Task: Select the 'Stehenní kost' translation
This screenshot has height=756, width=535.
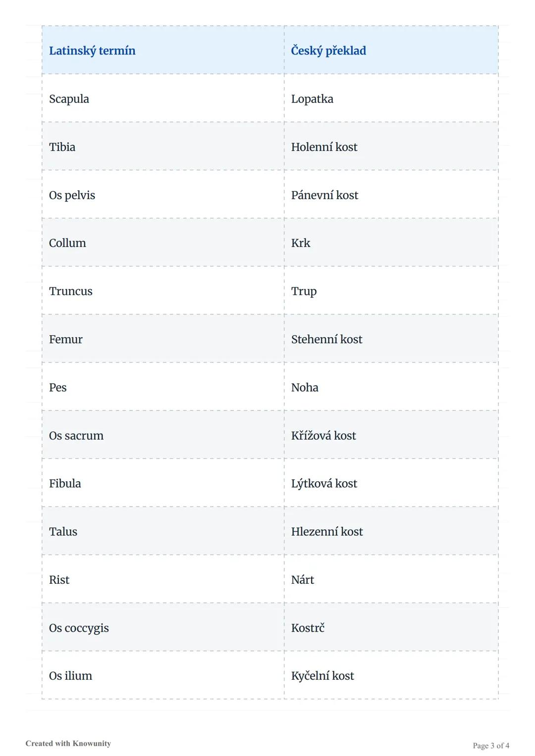Action: click(326, 339)
